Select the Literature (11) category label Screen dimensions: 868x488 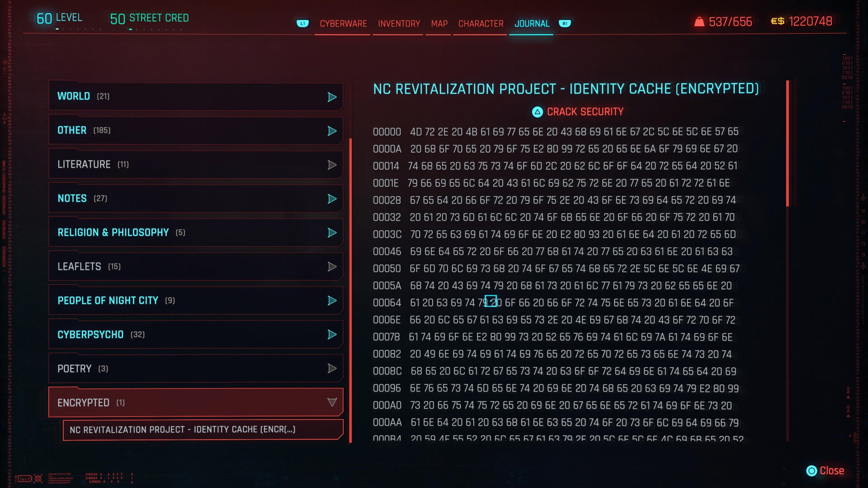tap(93, 164)
